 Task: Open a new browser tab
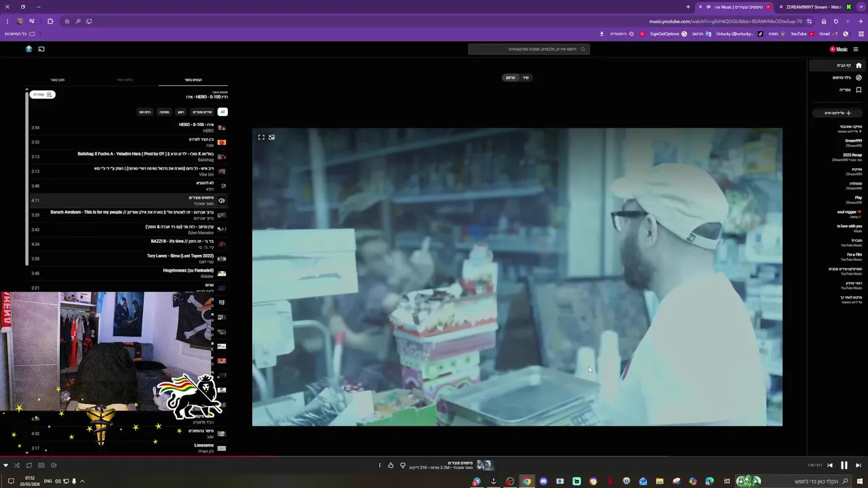tap(688, 7)
